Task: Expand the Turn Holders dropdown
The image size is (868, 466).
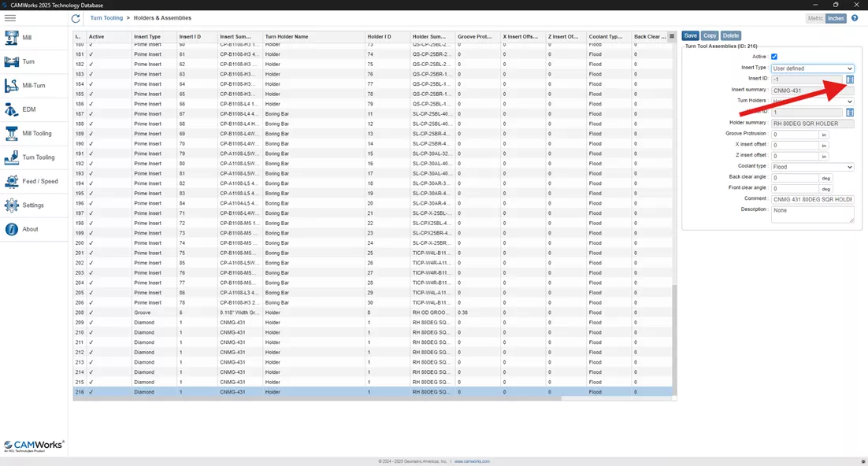Action: point(847,101)
